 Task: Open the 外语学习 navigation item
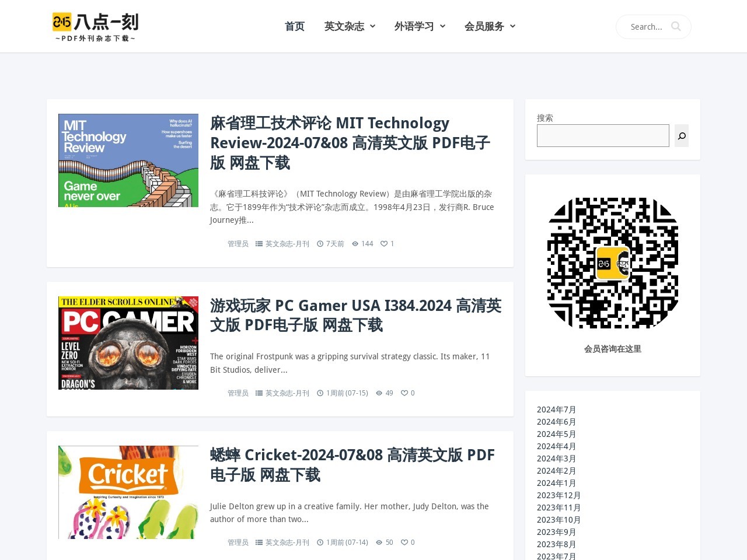pyautogui.click(x=414, y=26)
